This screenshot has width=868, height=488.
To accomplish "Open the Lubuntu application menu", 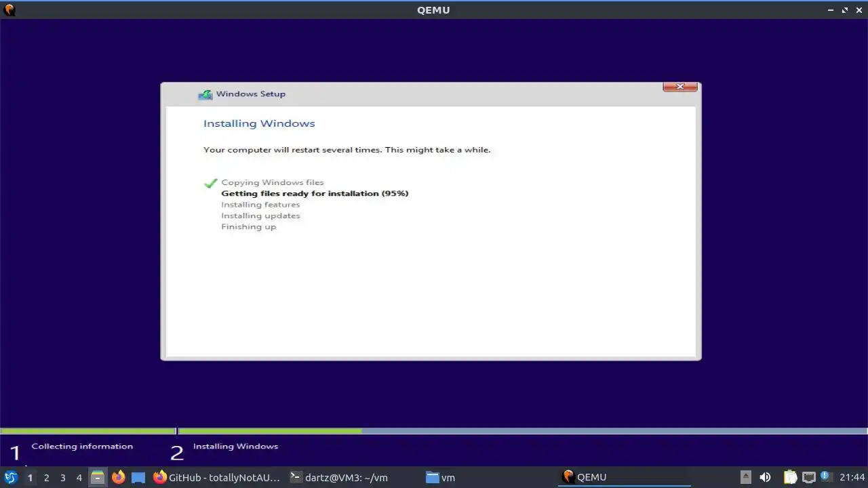I will [x=10, y=477].
